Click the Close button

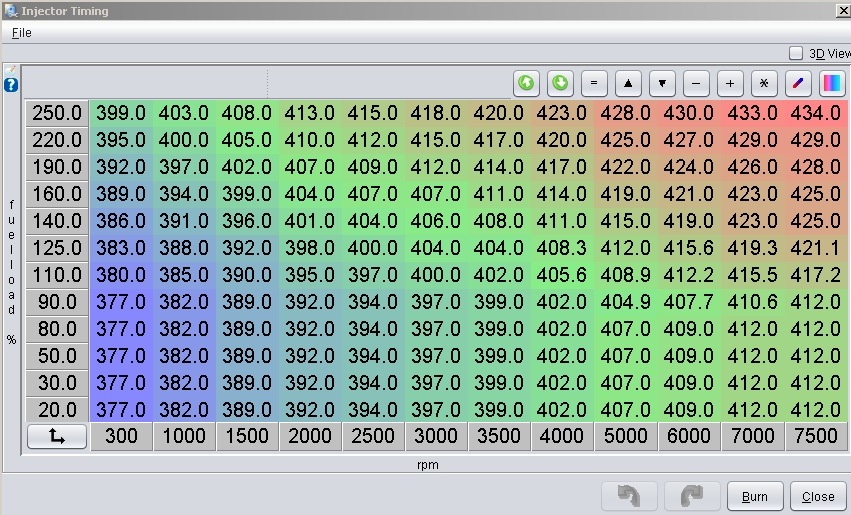(818, 496)
